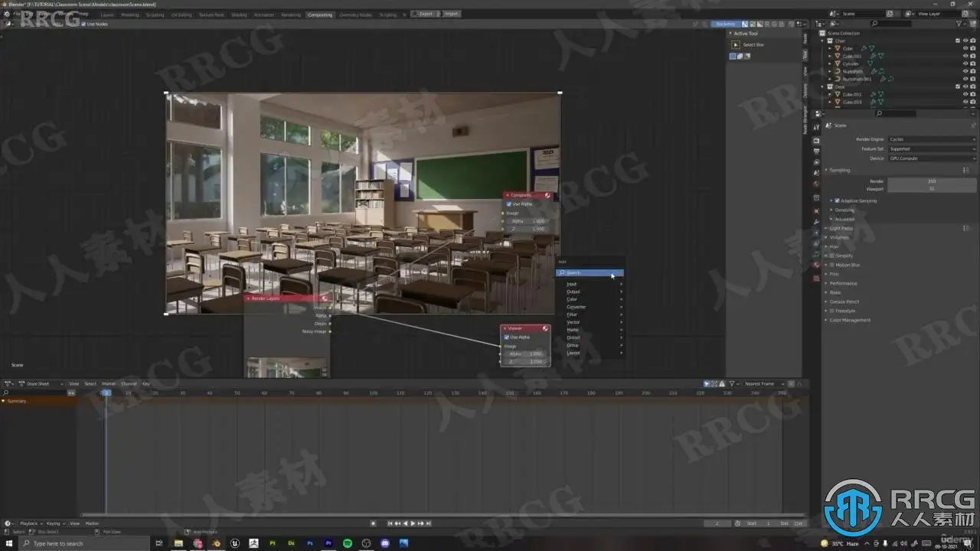980x551 pixels.
Task: Switch to the Geometry Nodes workspace tab
Action: [355, 14]
